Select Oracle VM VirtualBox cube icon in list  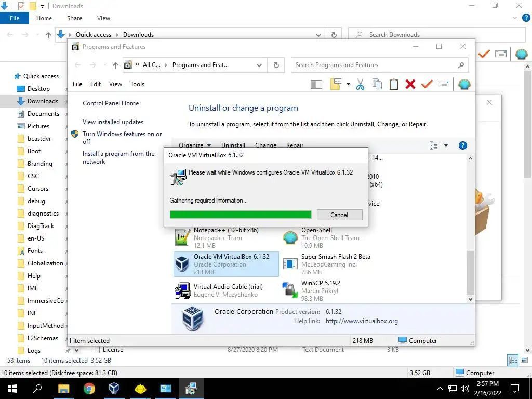(182, 264)
